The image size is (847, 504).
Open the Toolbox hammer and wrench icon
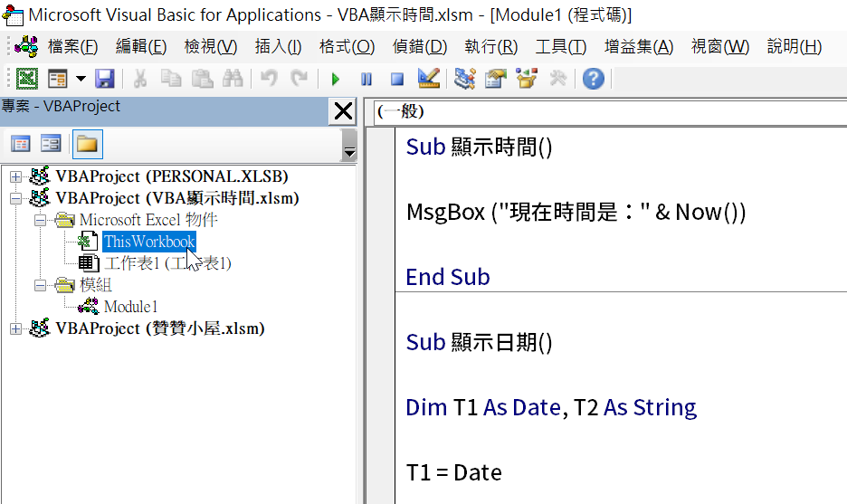point(557,79)
